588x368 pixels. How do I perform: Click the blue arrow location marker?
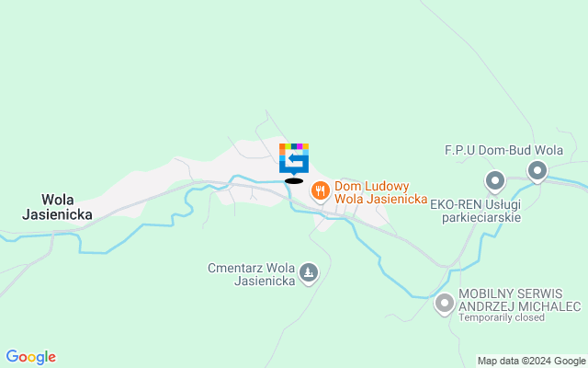[x=294, y=159]
